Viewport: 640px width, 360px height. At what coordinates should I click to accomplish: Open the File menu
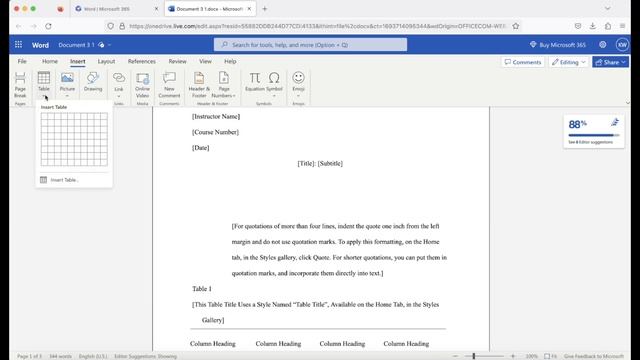coord(22,61)
